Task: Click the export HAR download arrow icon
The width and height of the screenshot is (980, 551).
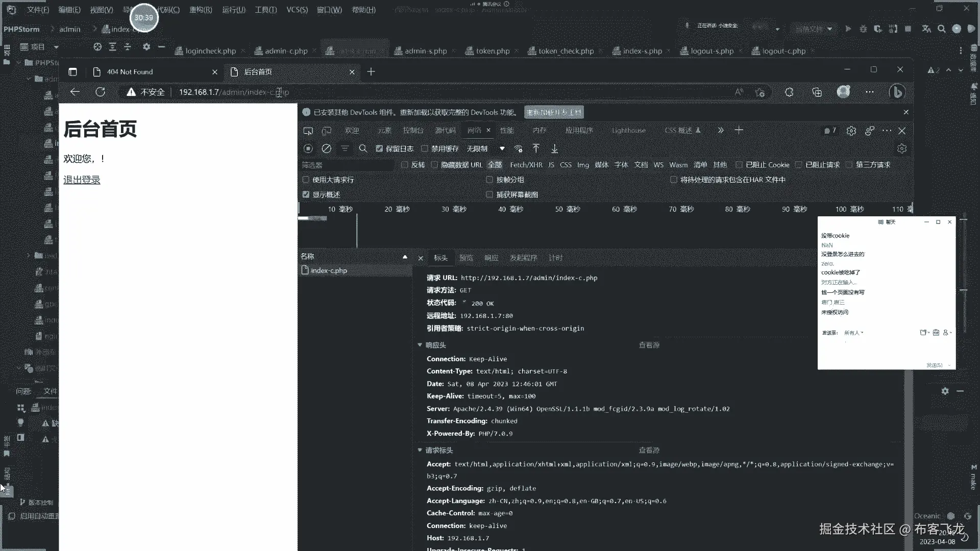Action: click(x=554, y=148)
